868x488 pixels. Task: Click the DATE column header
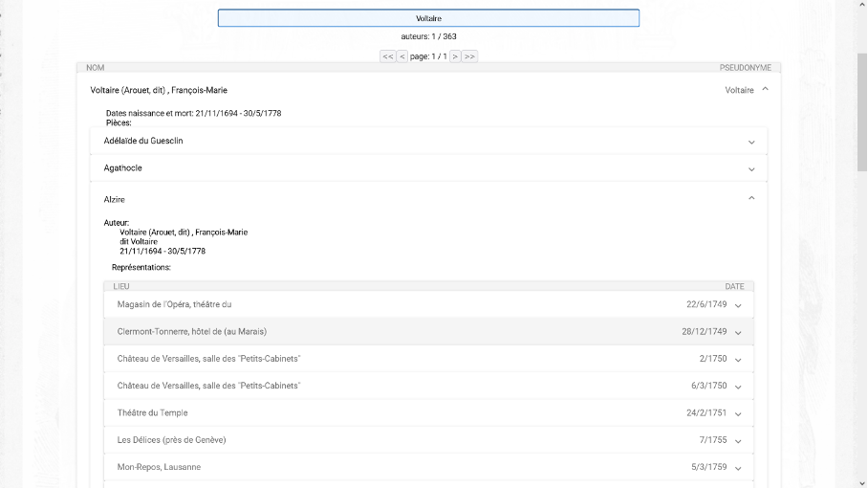tap(734, 286)
